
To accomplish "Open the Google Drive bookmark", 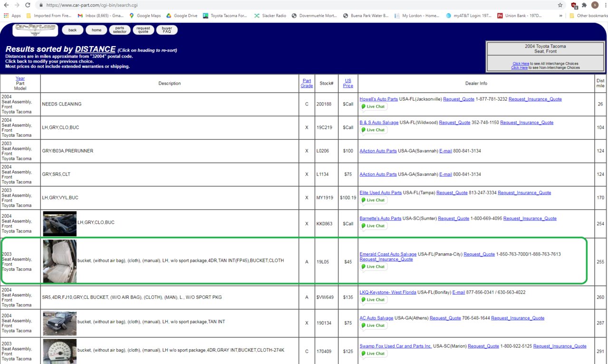I will pyautogui.click(x=182, y=16).
